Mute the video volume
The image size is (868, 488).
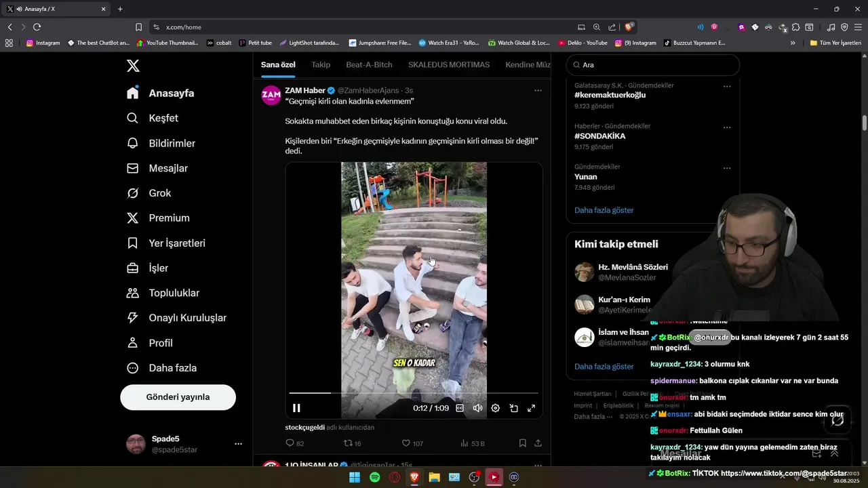[x=477, y=408]
